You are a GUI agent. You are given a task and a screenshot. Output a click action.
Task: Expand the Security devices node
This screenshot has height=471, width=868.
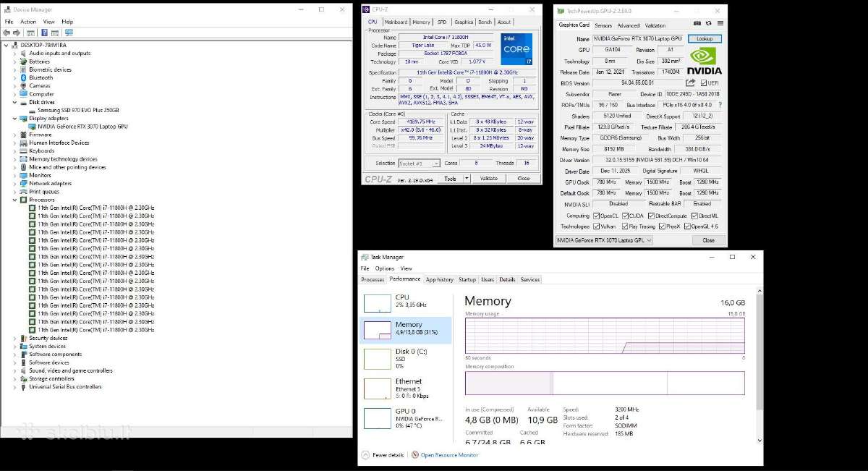point(14,338)
